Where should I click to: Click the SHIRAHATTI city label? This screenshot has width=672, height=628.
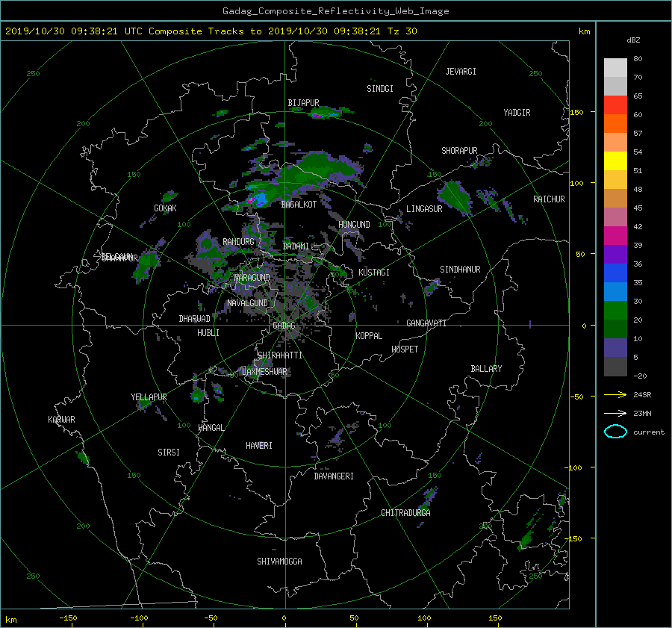pos(279,355)
